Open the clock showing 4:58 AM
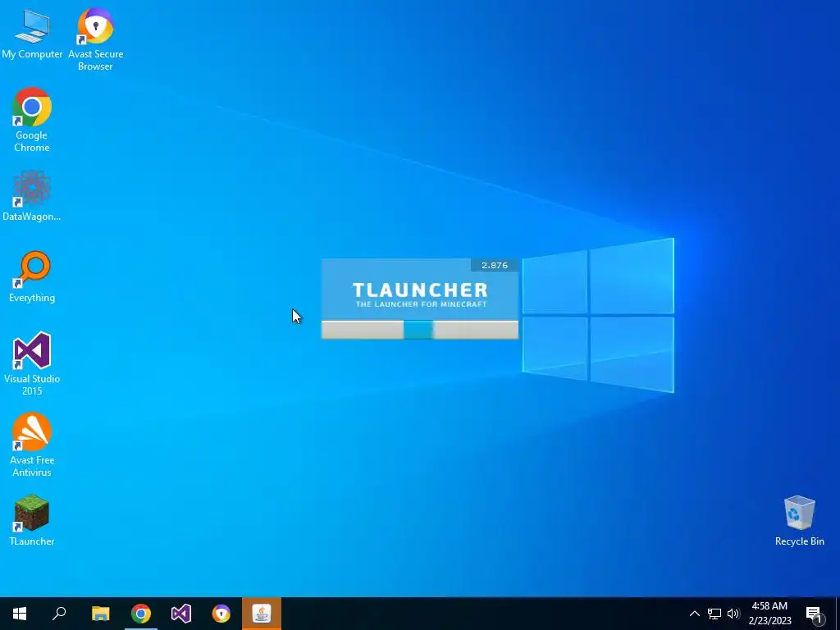This screenshot has width=840, height=630. click(769, 614)
